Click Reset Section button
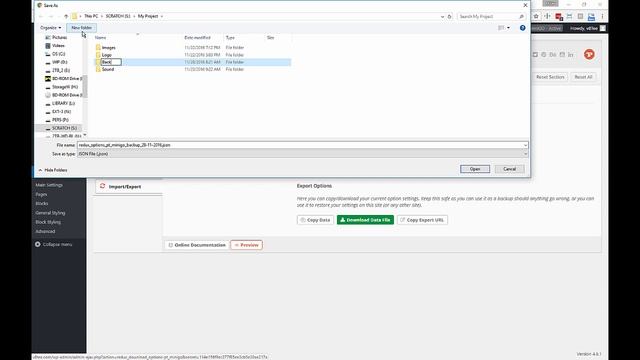The height and width of the screenshot is (360, 640). (x=550, y=77)
